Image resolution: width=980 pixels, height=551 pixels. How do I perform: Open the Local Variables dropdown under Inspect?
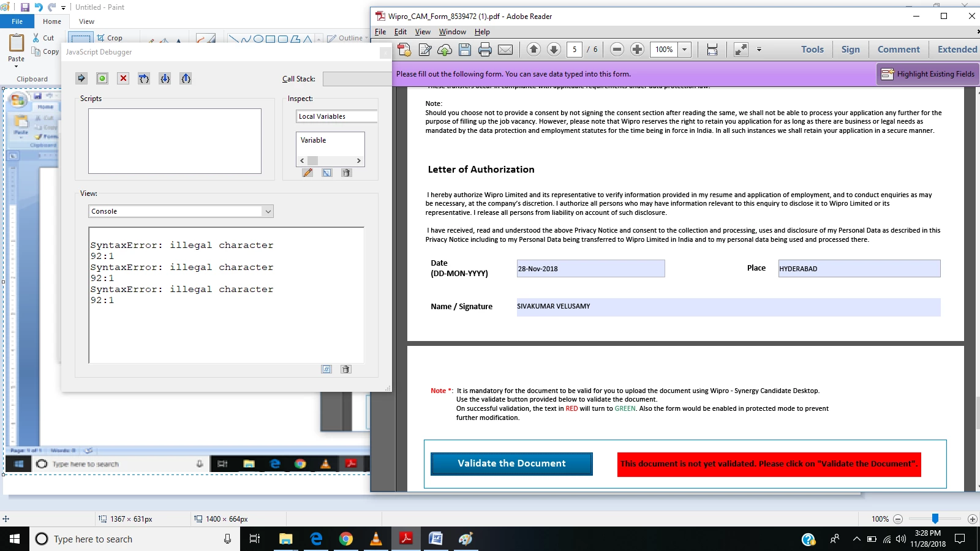click(x=337, y=116)
